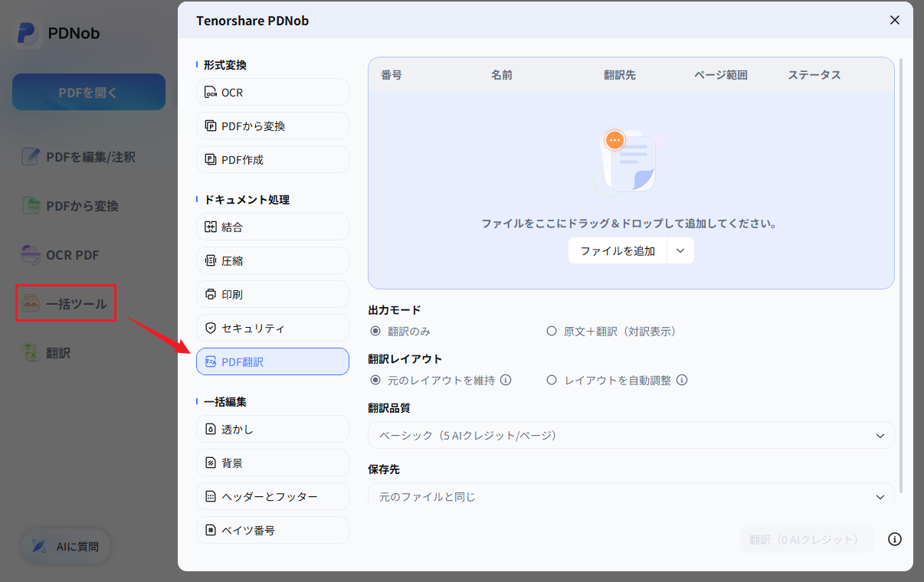Viewport: 924px width, 582px height.
Task: Click the OCR PDF sidebar icon
Action: pyautogui.click(x=30, y=255)
